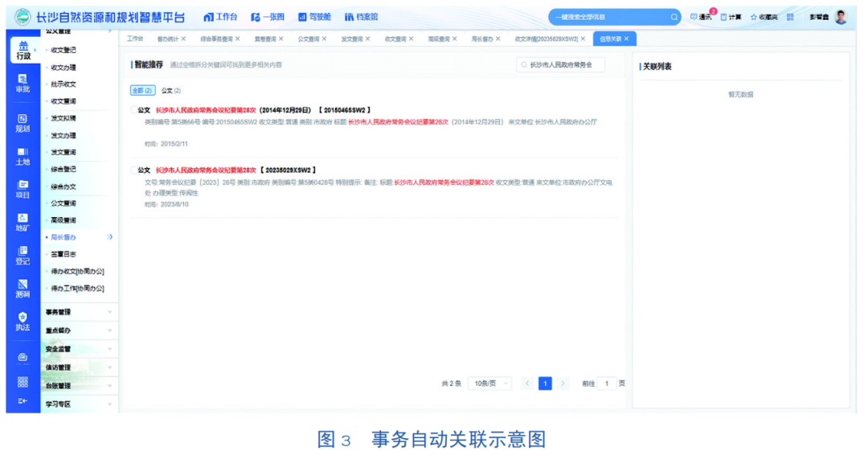This screenshot has width=868, height=455.
Task: Open sidebar item 收文登记
Action: click(63, 50)
